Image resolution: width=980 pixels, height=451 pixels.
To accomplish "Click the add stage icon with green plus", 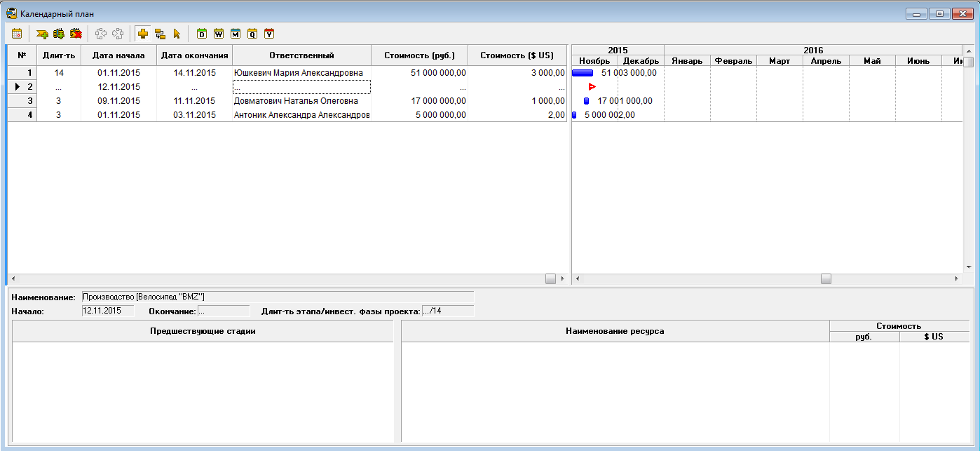I will click(42, 33).
